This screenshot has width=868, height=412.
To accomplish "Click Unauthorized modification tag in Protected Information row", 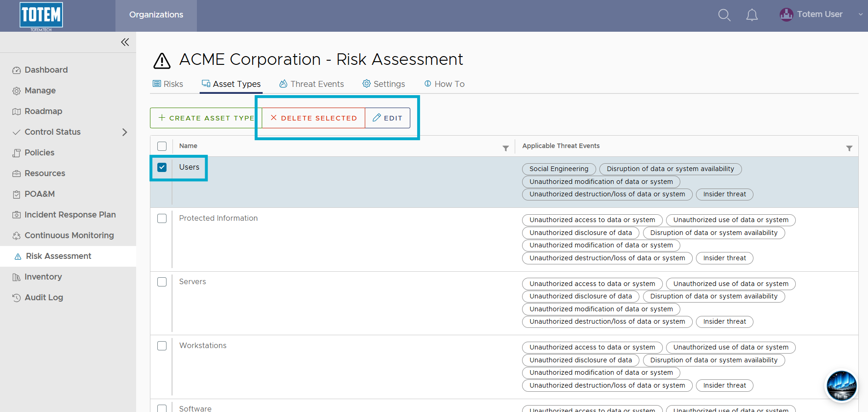I will click(x=601, y=246).
